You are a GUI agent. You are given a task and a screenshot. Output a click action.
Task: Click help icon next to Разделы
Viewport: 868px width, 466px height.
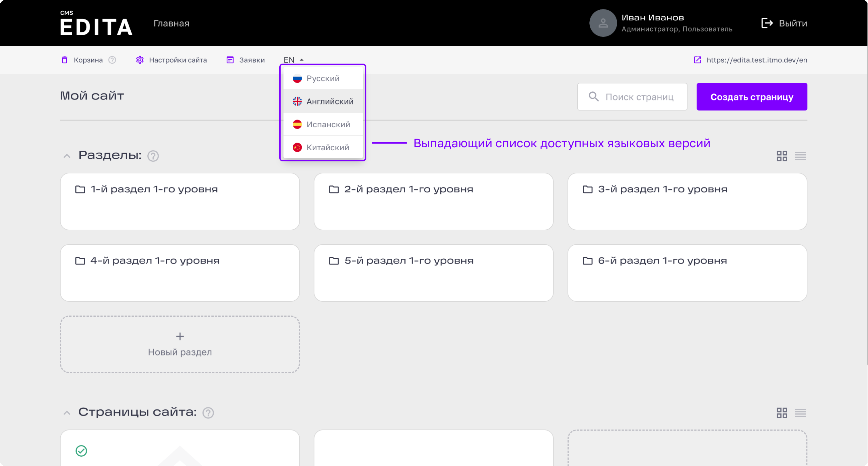[x=153, y=156]
